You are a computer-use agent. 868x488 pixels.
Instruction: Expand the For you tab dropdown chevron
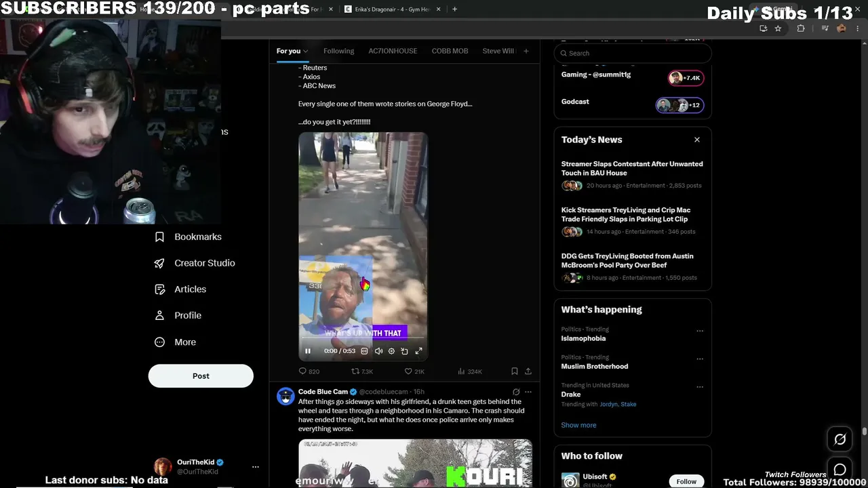[x=306, y=52]
